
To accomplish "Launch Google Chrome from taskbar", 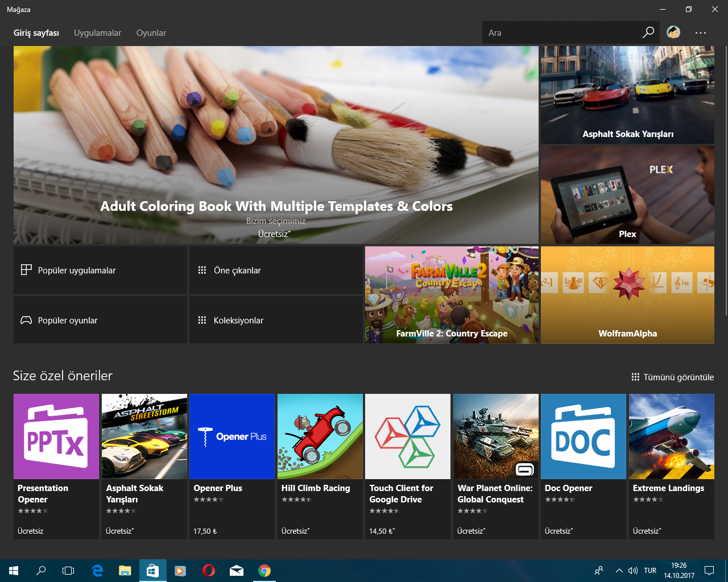I will point(264,571).
